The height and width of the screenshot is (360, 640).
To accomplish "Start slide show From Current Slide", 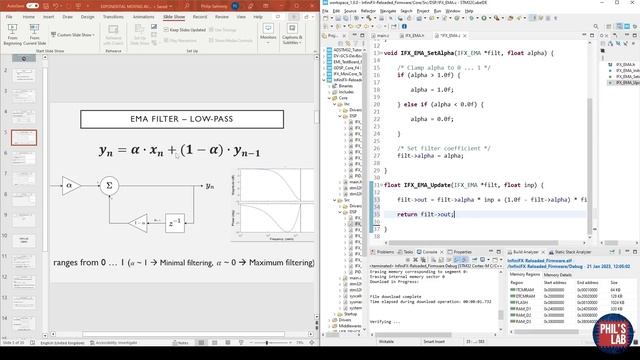I will tap(34, 34).
